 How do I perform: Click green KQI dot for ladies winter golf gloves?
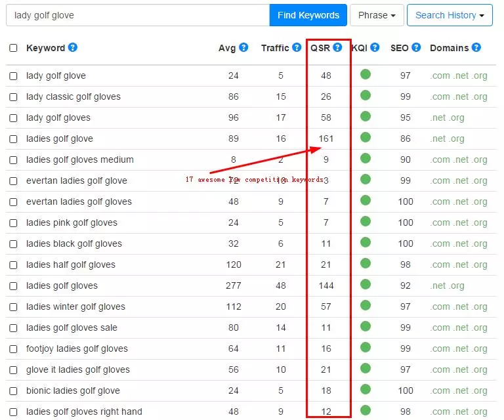click(x=366, y=305)
